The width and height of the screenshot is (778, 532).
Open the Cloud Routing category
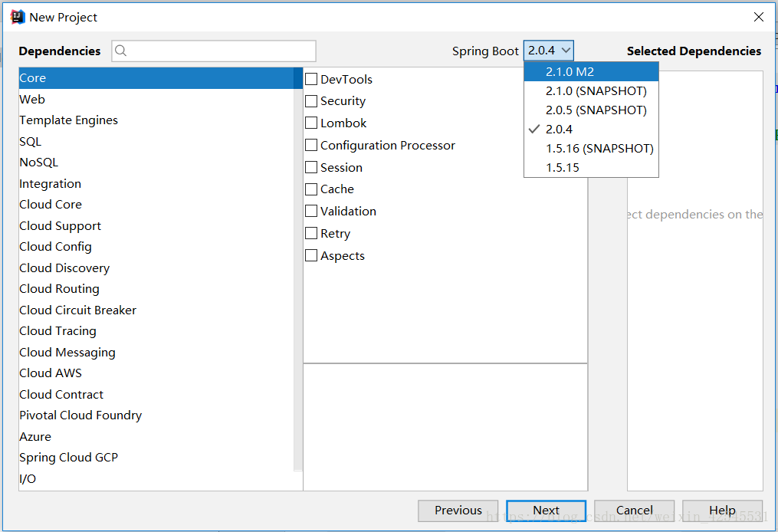click(156, 289)
